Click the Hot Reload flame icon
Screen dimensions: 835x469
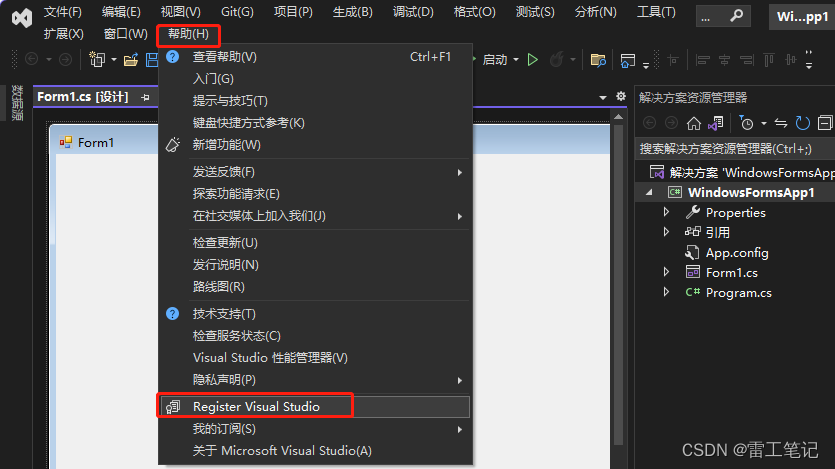click(x=556, y=59)
